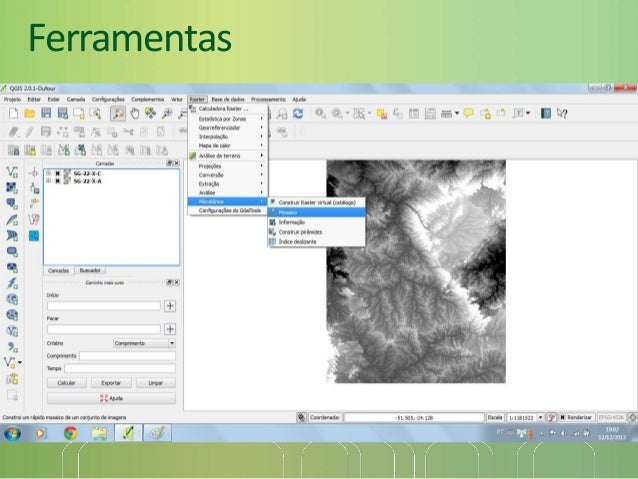
Task: Click the coordinate field in status bar
Action: coord(414,418)
